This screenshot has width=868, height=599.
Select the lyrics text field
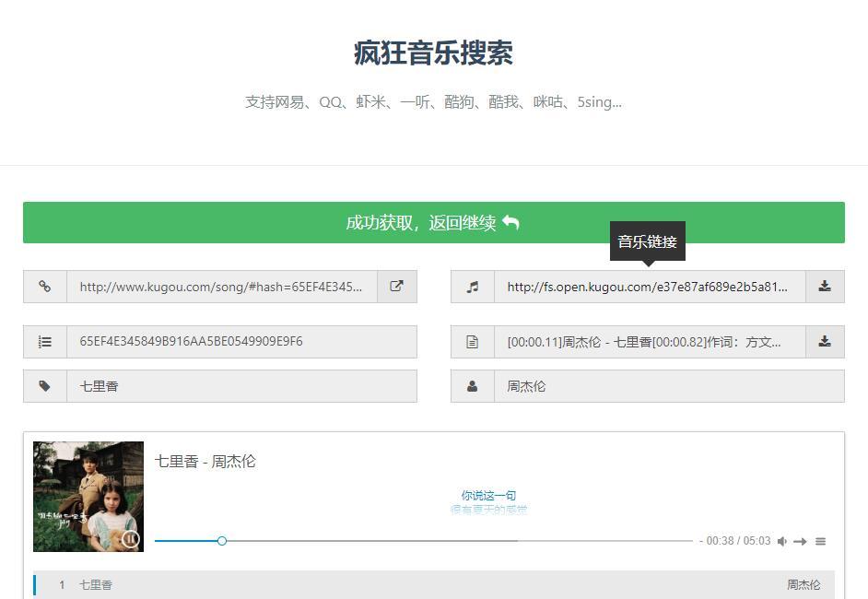click(x=650, y=342)
